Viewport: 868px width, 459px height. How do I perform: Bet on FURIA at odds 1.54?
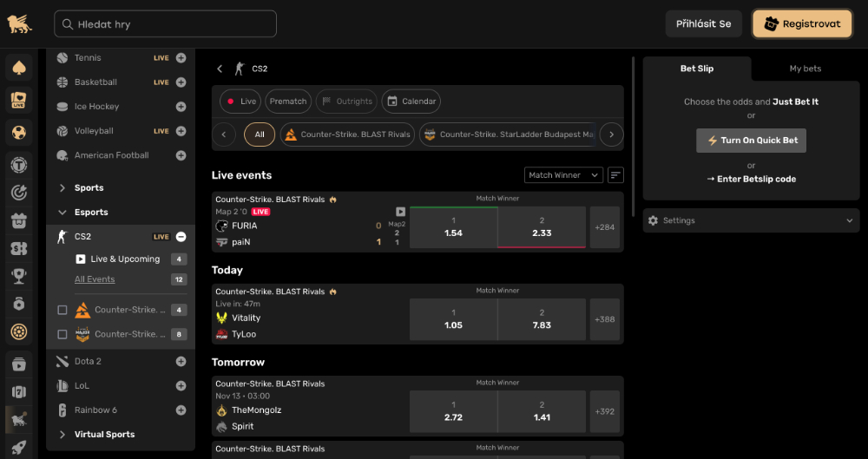pos(453,227)
